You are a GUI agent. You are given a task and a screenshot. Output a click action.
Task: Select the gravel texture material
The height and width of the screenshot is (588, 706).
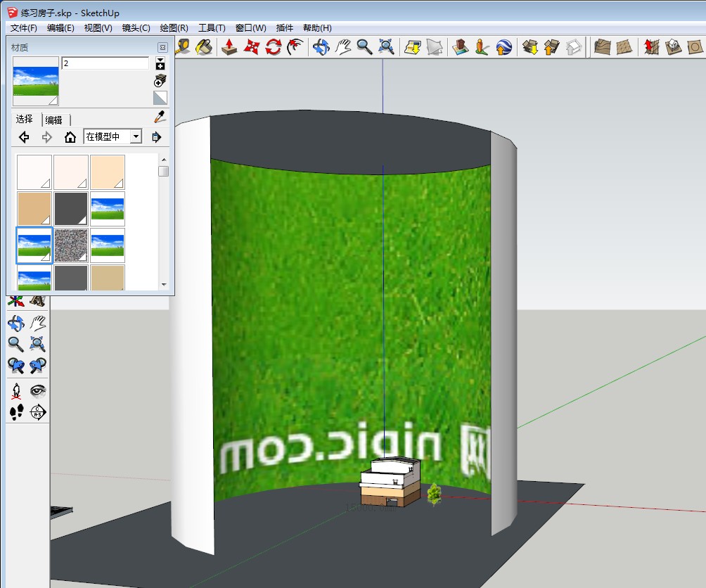(x=71, y=245)
